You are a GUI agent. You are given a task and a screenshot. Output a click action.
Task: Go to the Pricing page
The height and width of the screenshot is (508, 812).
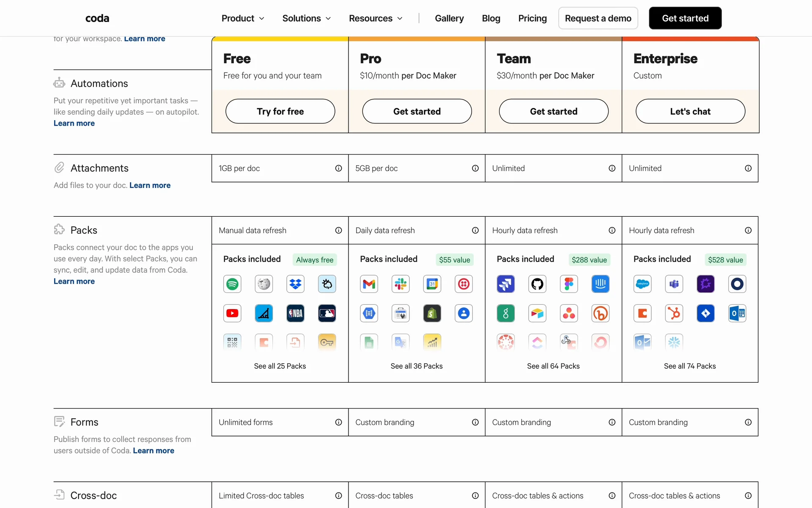tap(532, 18)
